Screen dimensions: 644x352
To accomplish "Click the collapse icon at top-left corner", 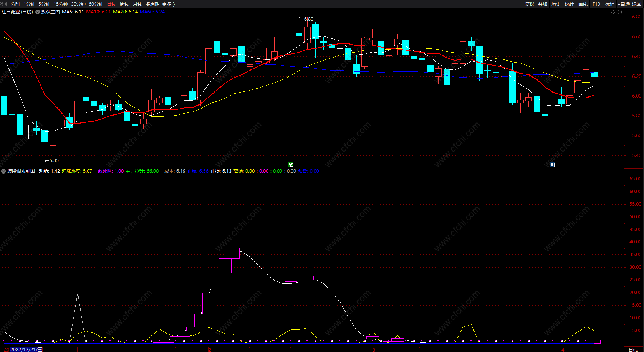I will click(x=4, y=4).
